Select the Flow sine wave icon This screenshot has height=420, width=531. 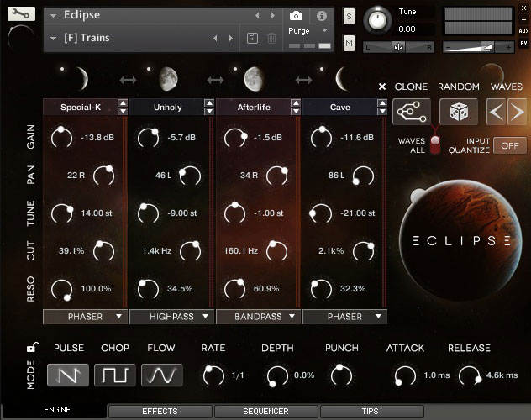[x=161, y=374]
